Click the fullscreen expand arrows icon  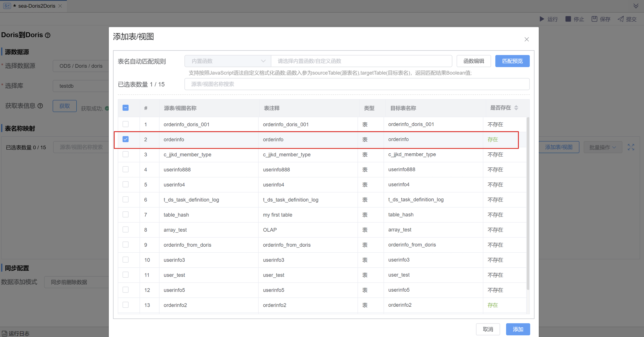631,147
